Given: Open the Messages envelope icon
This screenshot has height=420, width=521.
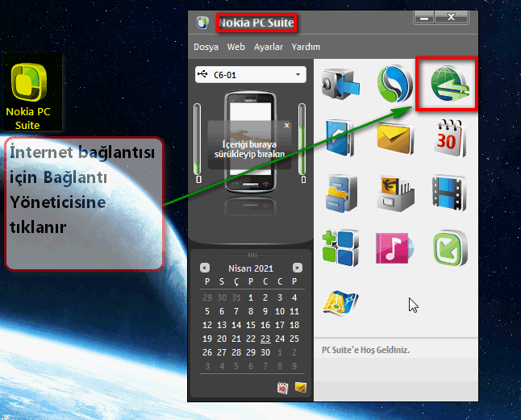Looking at the screenshot, I should 394,139.
